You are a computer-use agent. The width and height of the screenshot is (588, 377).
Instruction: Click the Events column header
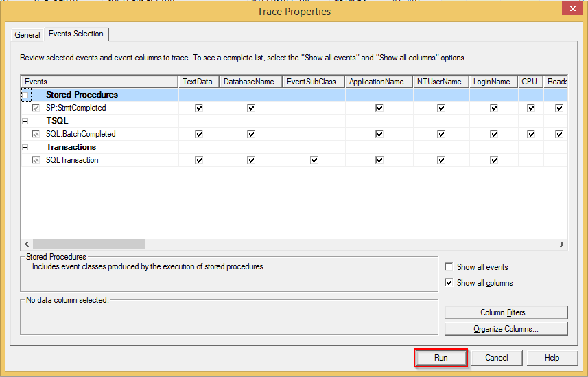tap(99, 82)
